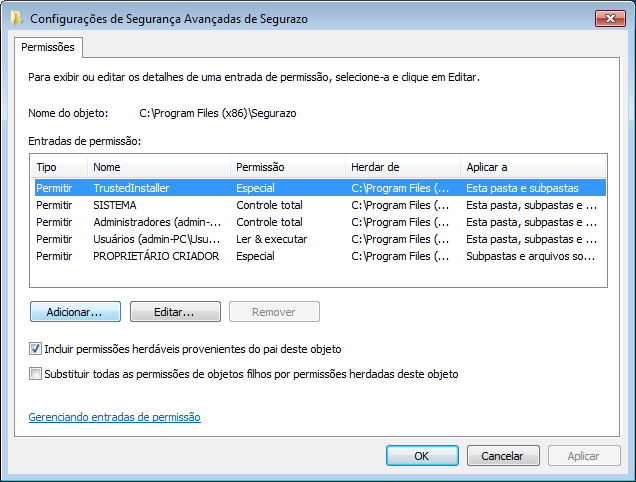Confirm with the OK button
This screenshot has height=482, width=636.
[422, 456]
